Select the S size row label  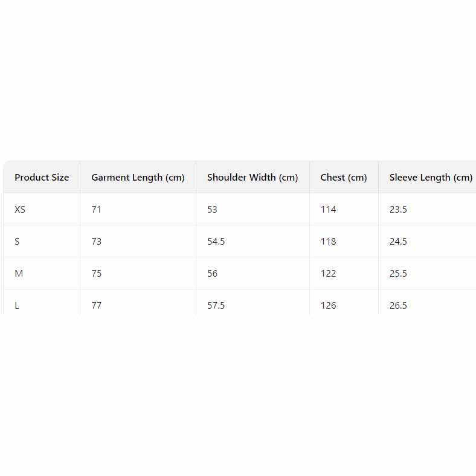pyautogui.click(x=17, y=242)
